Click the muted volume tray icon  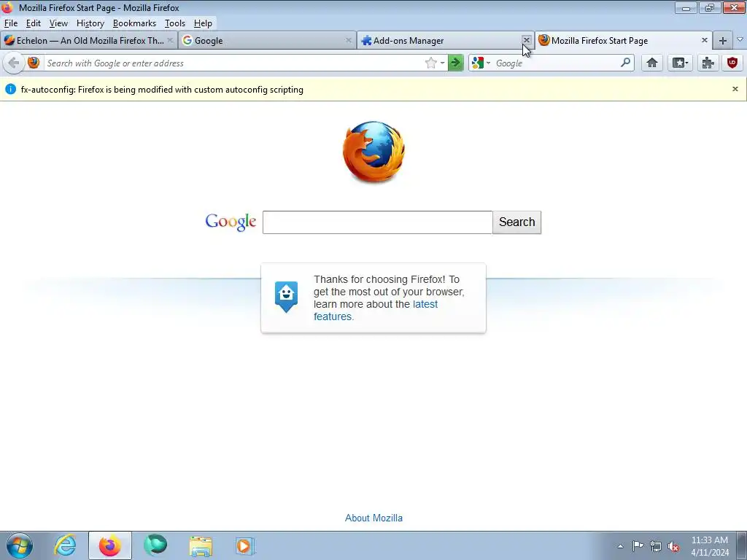pyautogui.click(x=673, y=546)
